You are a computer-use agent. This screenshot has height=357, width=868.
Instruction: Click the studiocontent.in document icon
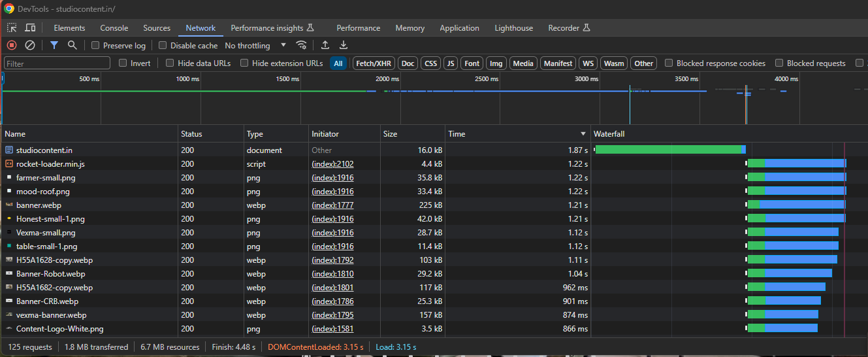pos(9,150)
